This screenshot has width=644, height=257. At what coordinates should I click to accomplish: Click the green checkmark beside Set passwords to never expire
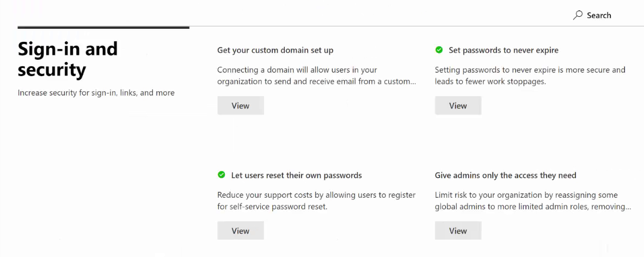439,50
